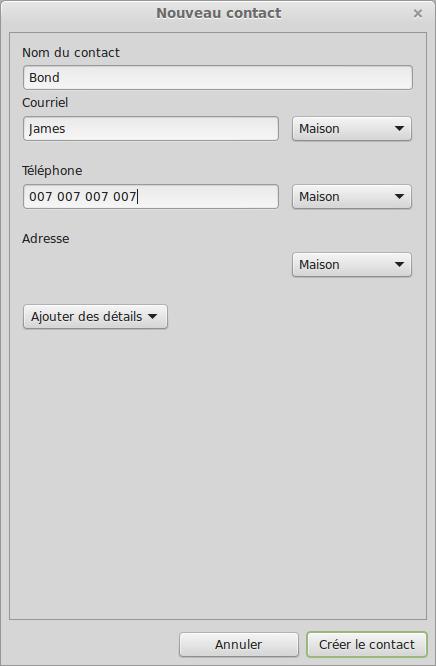Expand the Ajouter des détails menu button
Viewport: 436px width, 666px height.
95,316
